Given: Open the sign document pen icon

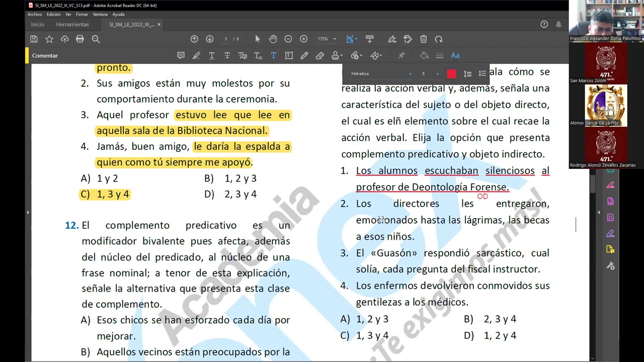Looking at the screenshot, I should (392, 39).
